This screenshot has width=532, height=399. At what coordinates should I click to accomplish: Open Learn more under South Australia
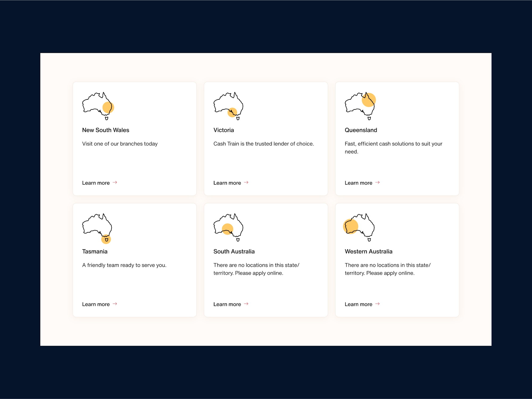227,304
